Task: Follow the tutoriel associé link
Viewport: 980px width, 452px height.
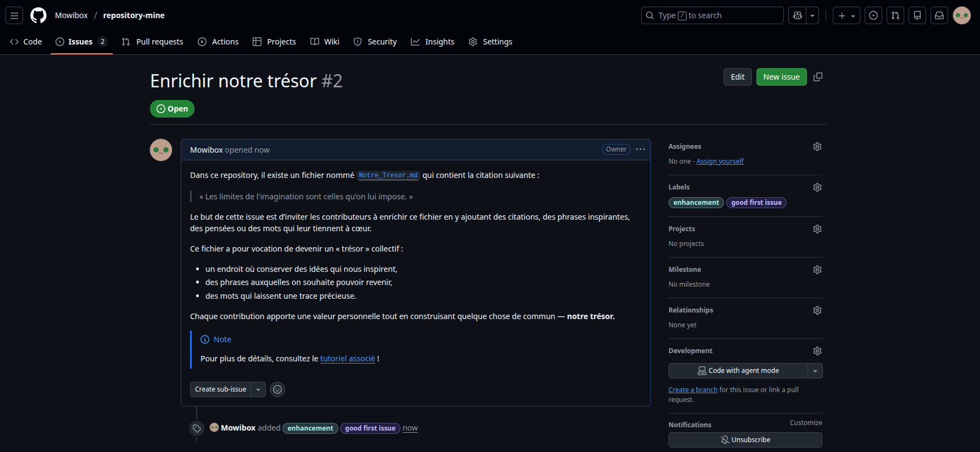Action: [348, 359]
